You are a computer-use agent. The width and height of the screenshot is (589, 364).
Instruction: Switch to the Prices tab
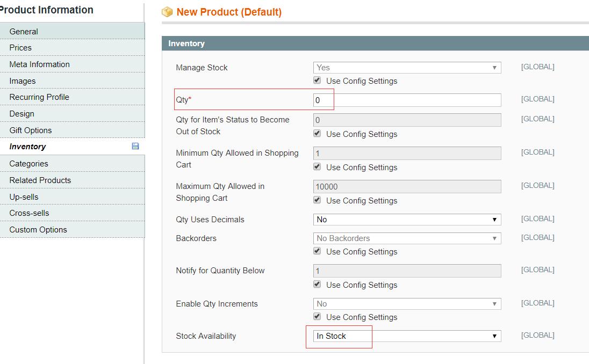point(20,48)
